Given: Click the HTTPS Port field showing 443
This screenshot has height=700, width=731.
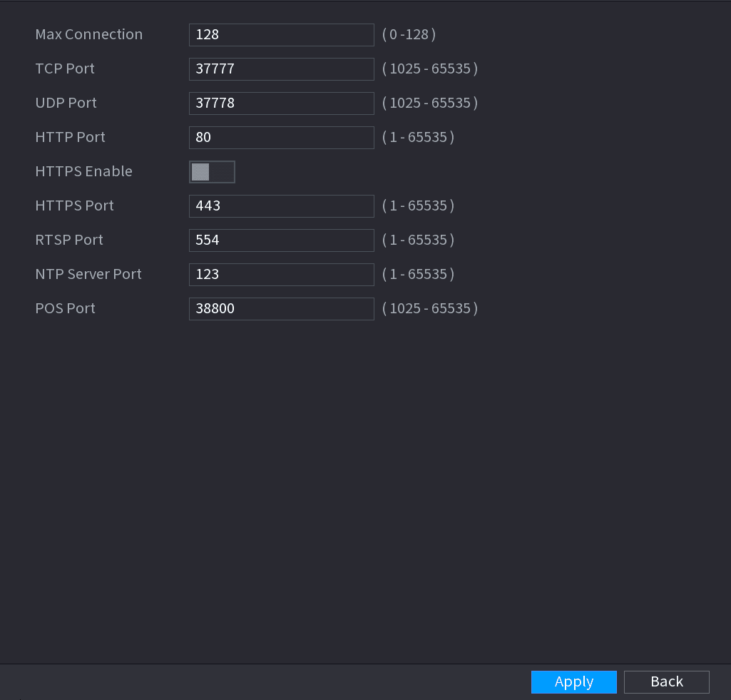Looking at the screenshot, I should tap(281, 206).
